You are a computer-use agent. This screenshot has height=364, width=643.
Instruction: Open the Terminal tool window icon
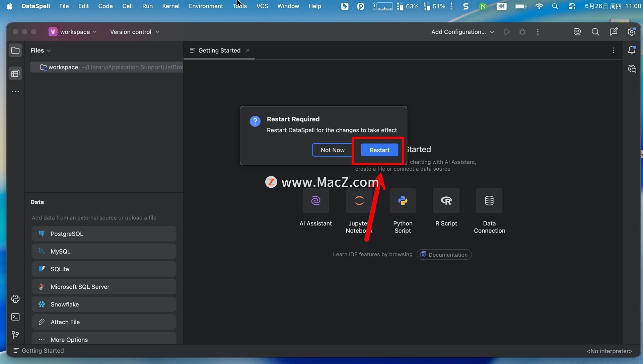click(x=15, y=317)
